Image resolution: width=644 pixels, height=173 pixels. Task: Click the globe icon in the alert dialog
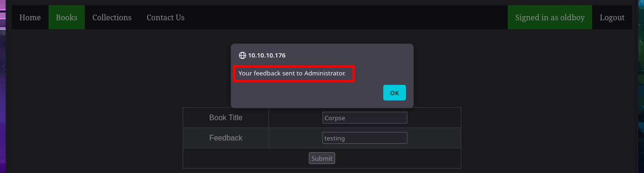point(242,55)
